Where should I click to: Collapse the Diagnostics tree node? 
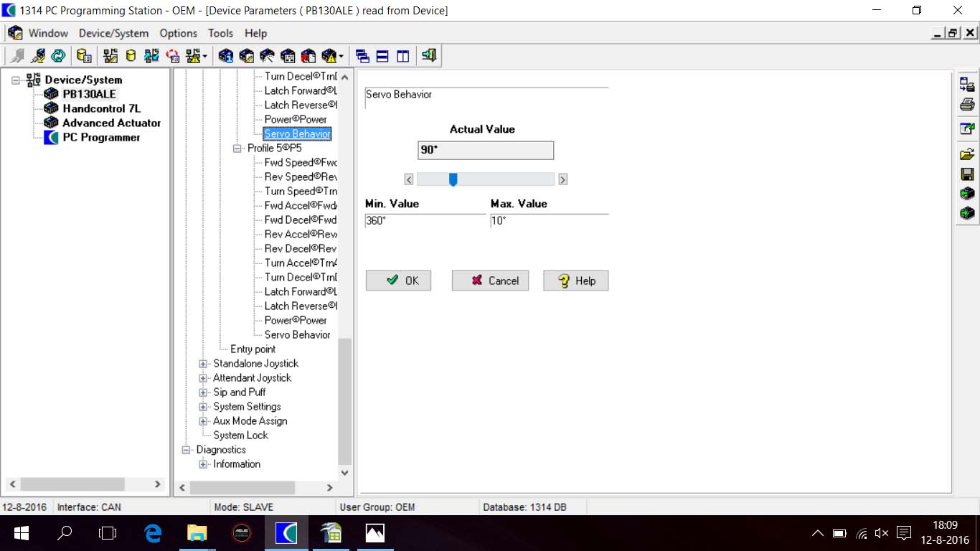tap(186, 450)
